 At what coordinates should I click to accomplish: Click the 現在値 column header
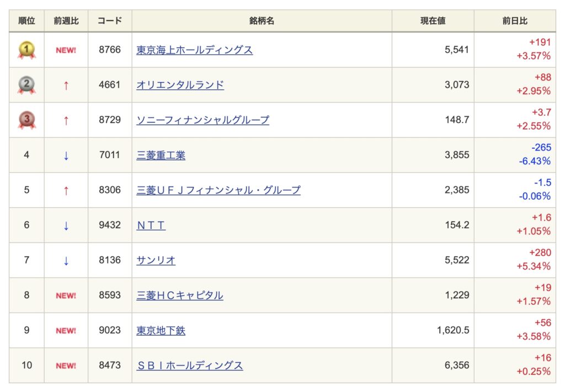coord(433,21)
